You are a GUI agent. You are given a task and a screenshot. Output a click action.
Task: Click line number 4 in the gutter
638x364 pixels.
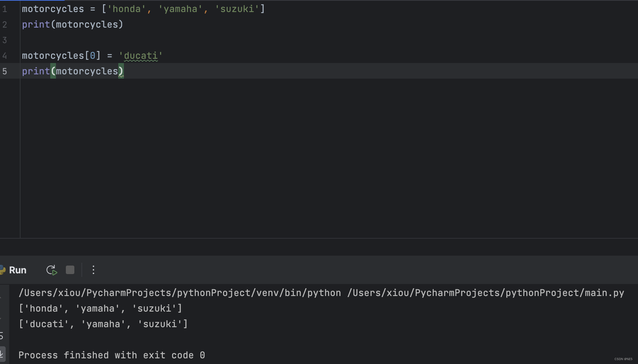pos(5,56)
